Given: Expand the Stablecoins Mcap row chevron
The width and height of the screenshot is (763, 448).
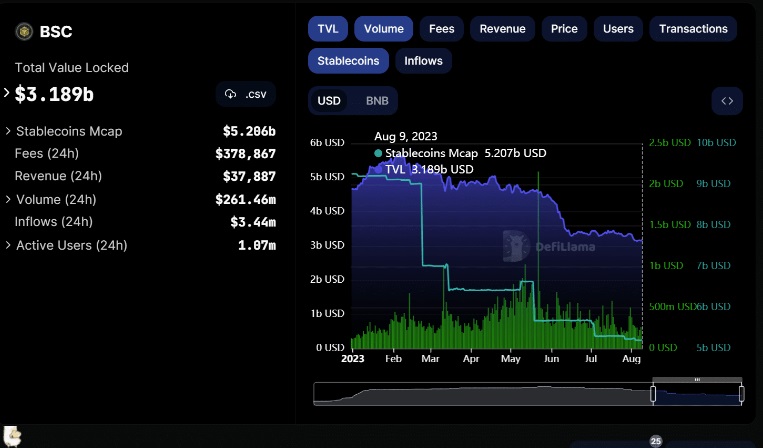Looking at the screenshot, I should click(x=8, y=131).
